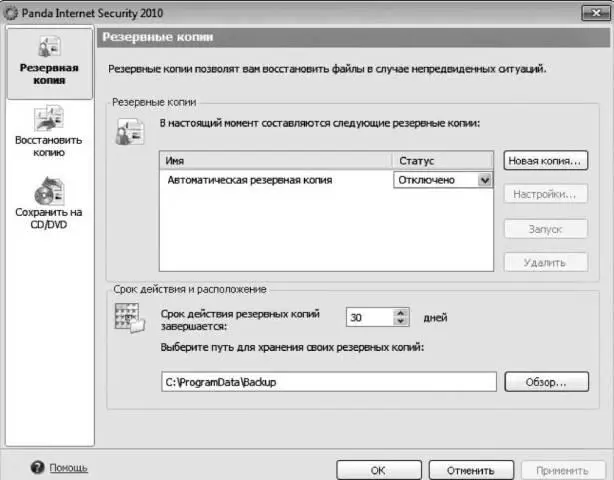Click the Новая копия... button

545,161
